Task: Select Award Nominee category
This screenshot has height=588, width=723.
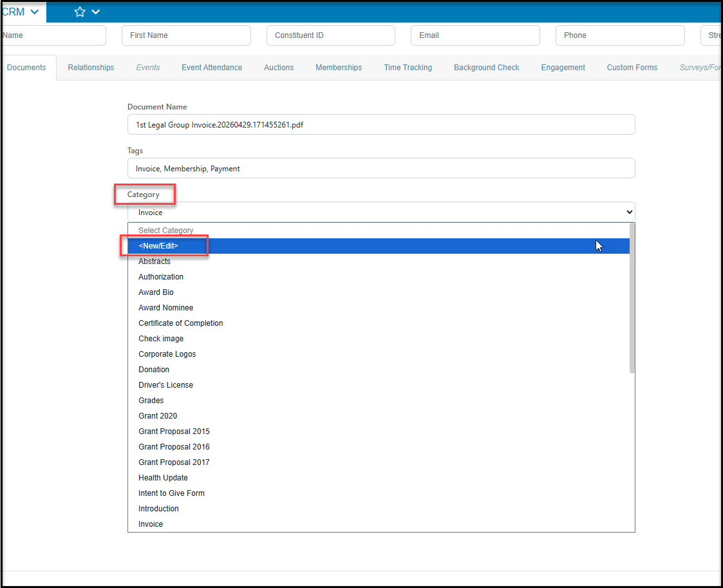Action: tap(379, 308)
